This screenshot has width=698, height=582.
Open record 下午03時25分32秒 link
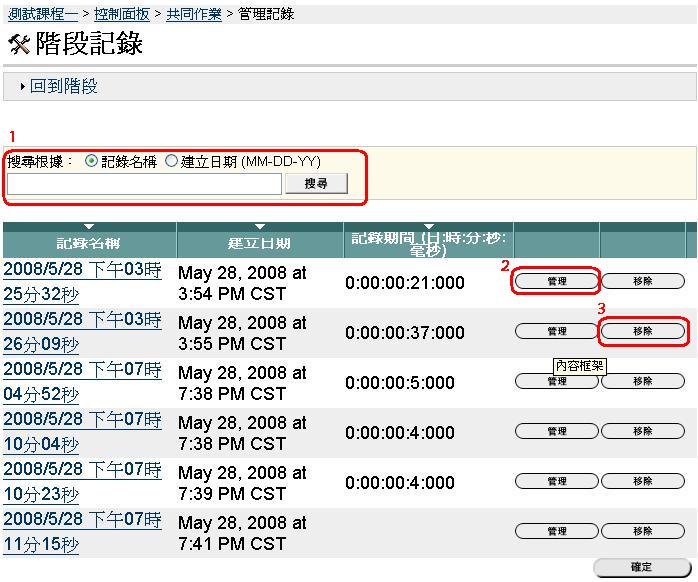[x=82, y=282]
